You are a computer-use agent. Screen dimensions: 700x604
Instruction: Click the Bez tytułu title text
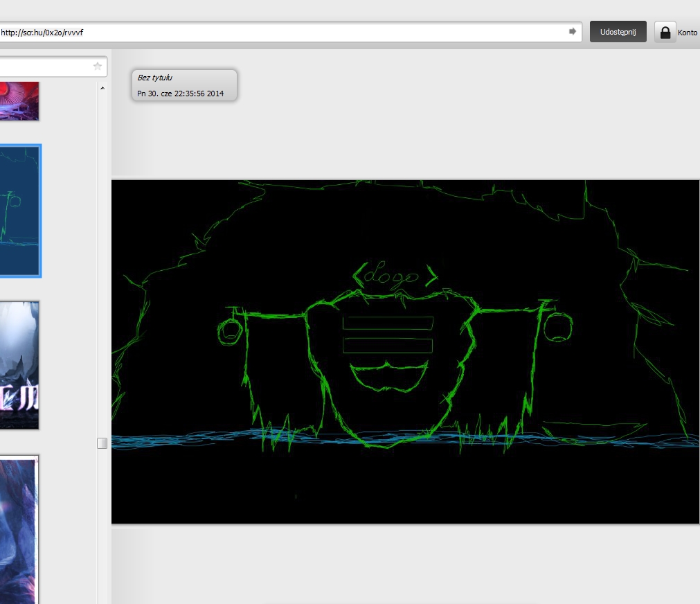(x=154, y=78)
